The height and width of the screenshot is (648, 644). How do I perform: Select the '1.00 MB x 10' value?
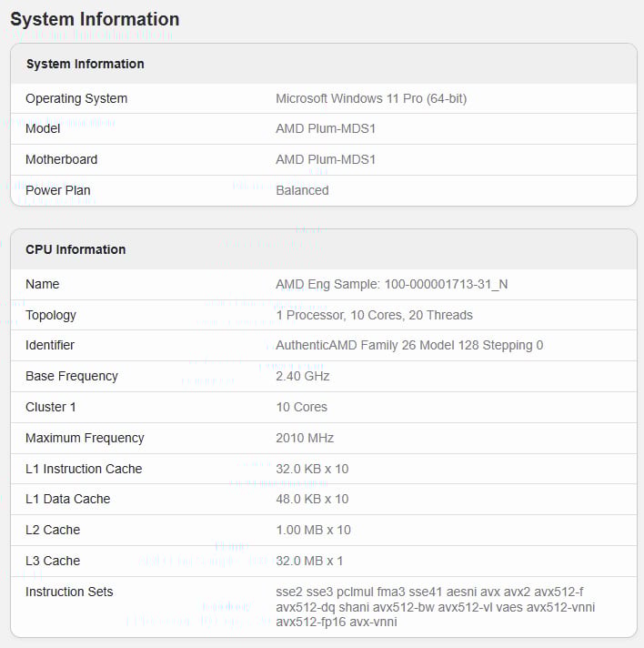tap(314, 531)
